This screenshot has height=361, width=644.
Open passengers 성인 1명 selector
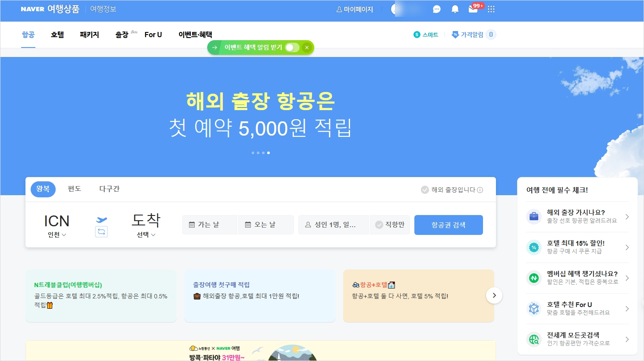point(334,225)
